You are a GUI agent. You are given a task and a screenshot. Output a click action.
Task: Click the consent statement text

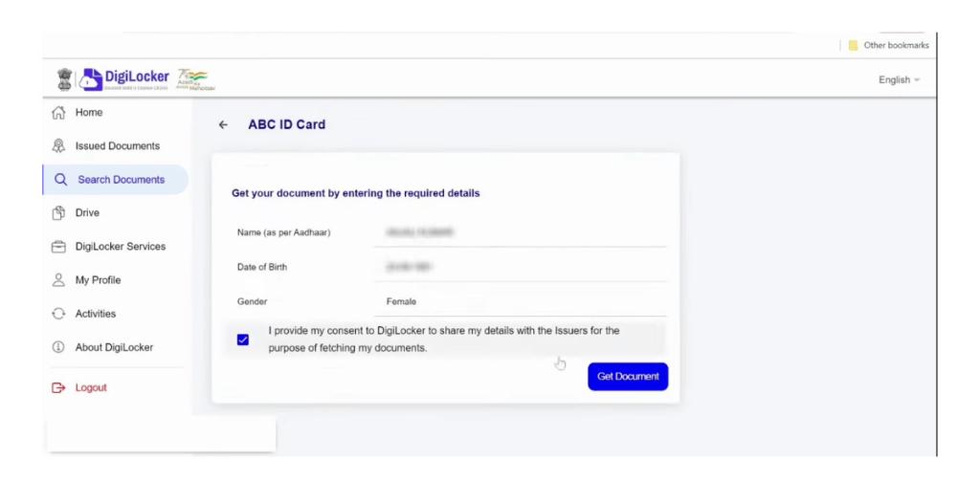click(x=444, y=340)
